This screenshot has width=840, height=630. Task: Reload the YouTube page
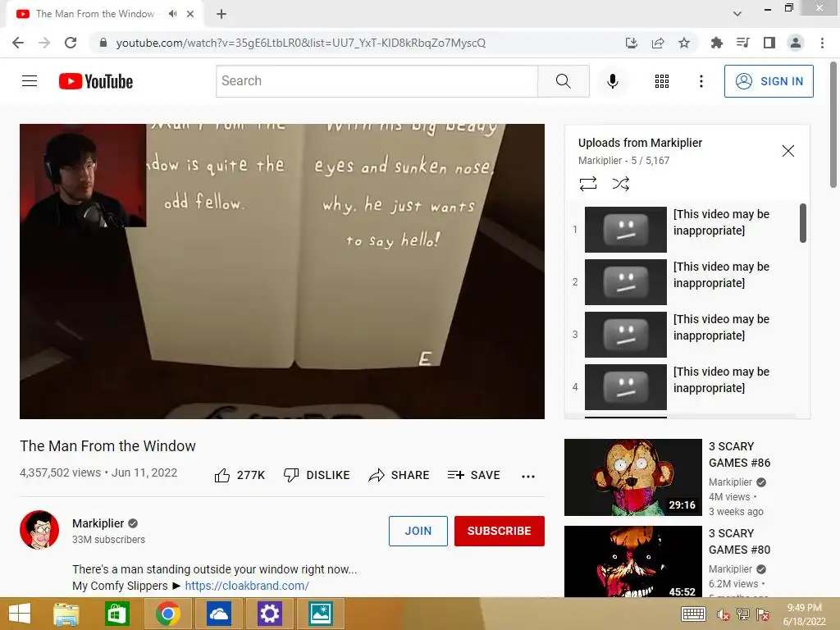click(x=71, y=43)
